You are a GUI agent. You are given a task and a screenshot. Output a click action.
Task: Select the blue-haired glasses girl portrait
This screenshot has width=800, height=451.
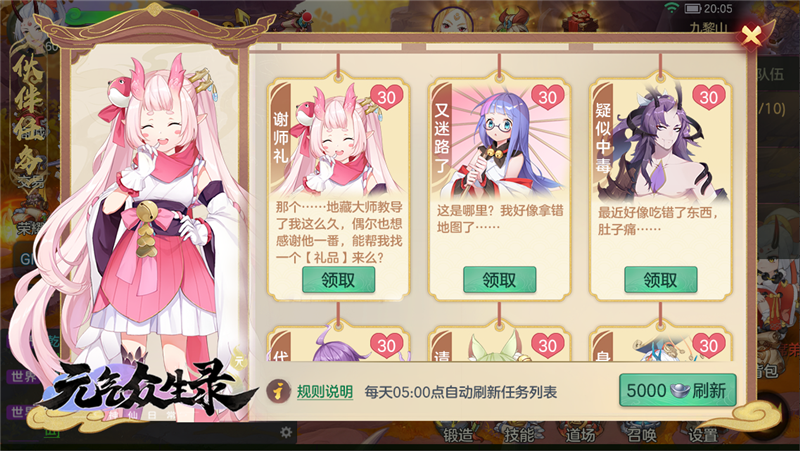503,144
